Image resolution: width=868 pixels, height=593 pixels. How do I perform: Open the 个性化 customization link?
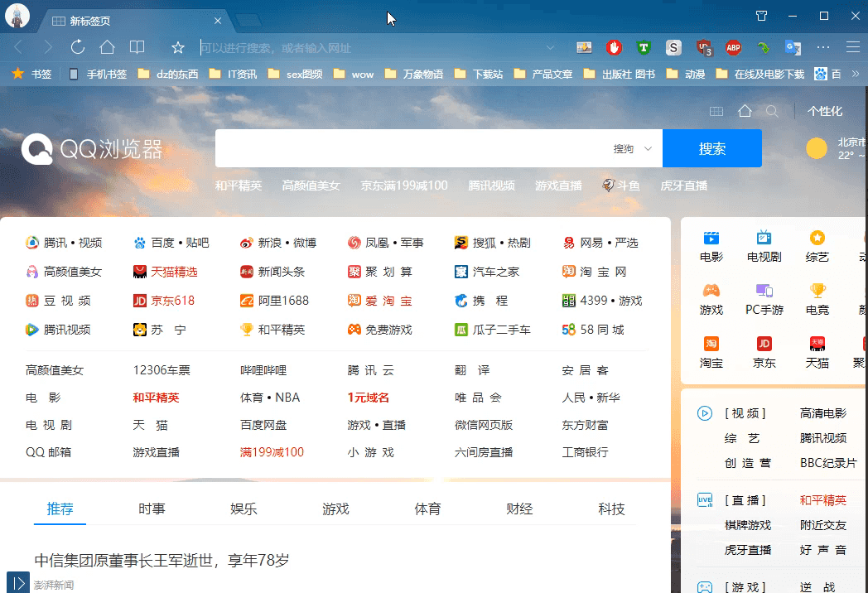(824, 111)
